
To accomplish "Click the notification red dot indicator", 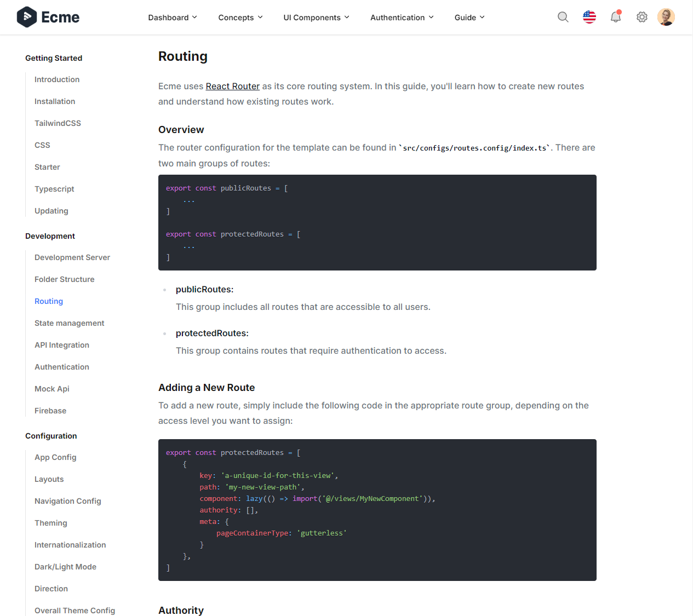I will coord(620,11).
